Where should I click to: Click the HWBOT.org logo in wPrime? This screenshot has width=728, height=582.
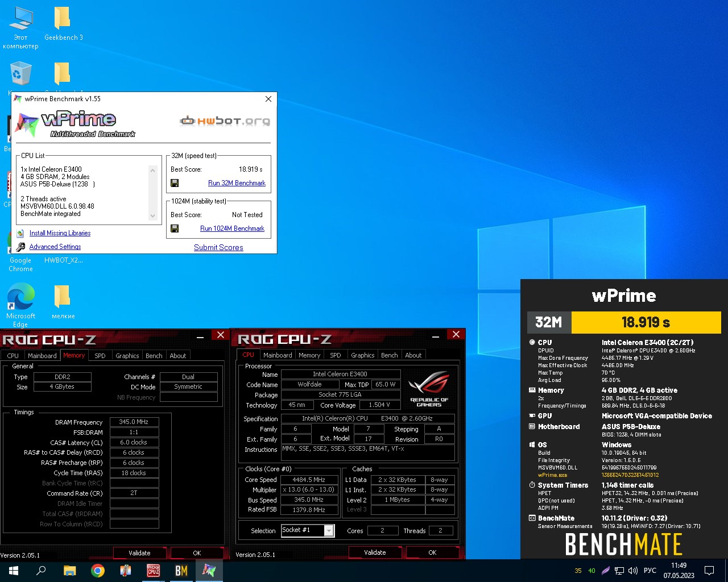[x=225, y=120]
